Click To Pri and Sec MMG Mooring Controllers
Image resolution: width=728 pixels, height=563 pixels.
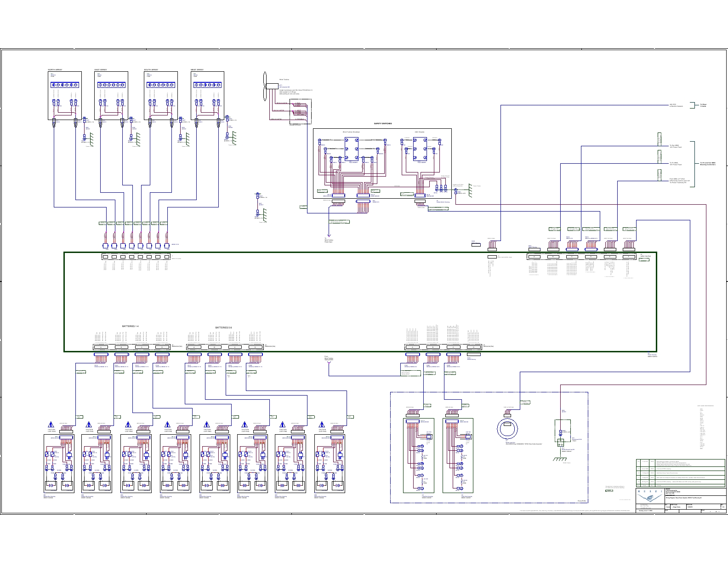[708, 164]
